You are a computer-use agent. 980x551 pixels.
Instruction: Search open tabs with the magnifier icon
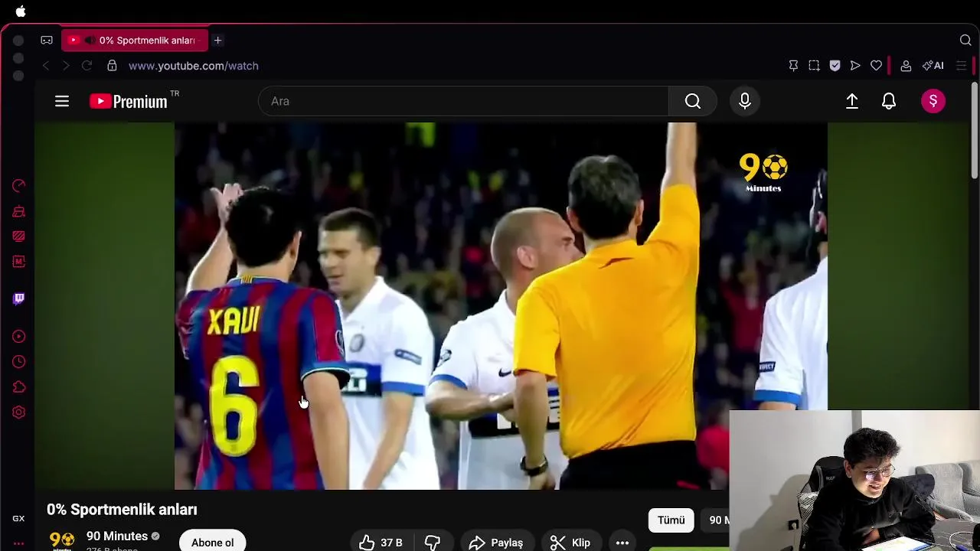pos(965,40)
